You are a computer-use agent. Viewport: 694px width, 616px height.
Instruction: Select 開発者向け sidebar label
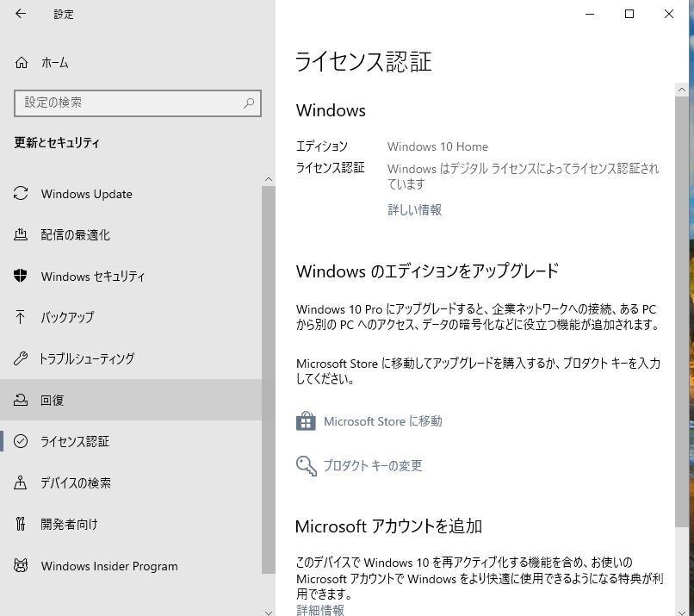point(69,525)
